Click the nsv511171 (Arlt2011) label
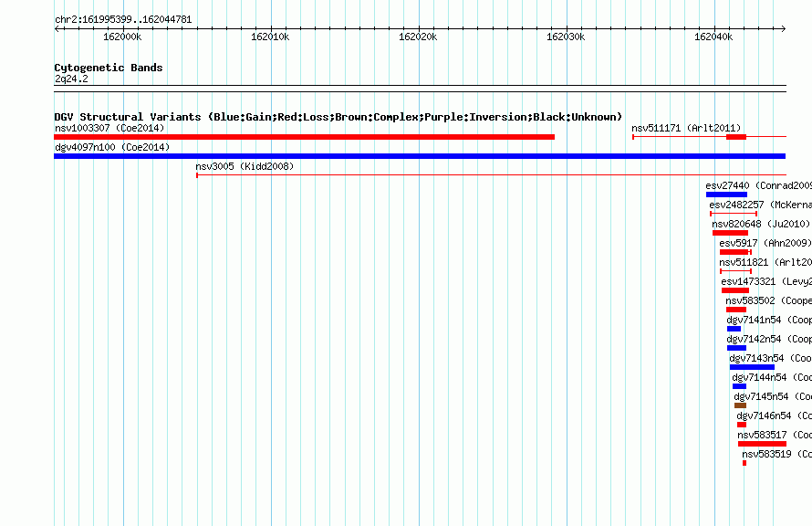Screen dimensions: 812x526 [686, 128]
